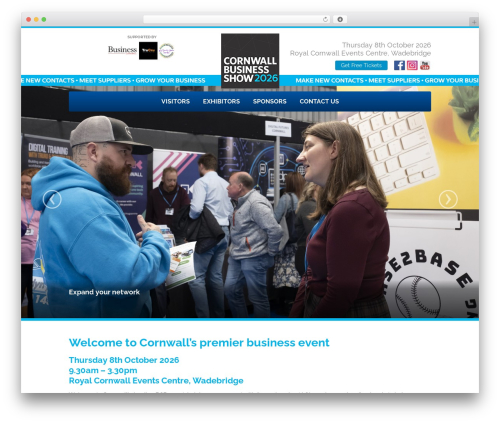Click Royal Cornwall Events Centre, Wadebridge blue text
The width and height of the screenshot is (500, 423).
[x=156, y=381]
